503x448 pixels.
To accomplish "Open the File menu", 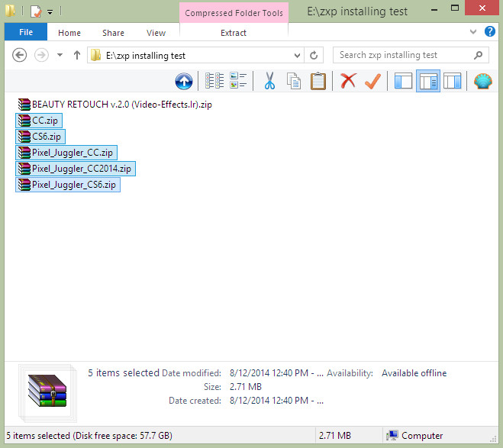I will [26, 32].
